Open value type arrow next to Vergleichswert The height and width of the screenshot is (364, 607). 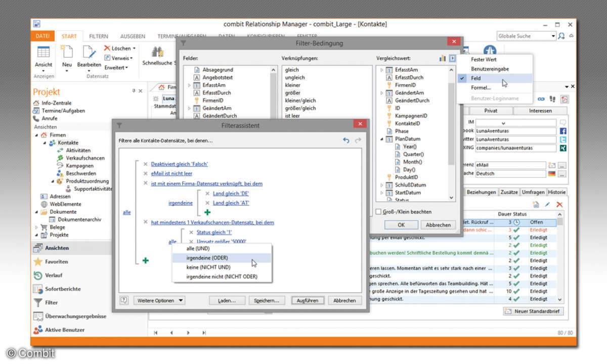point(452,59)
